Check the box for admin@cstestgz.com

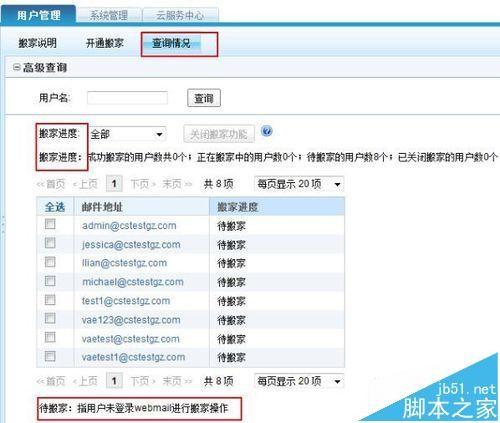click(x=50, y=224)
